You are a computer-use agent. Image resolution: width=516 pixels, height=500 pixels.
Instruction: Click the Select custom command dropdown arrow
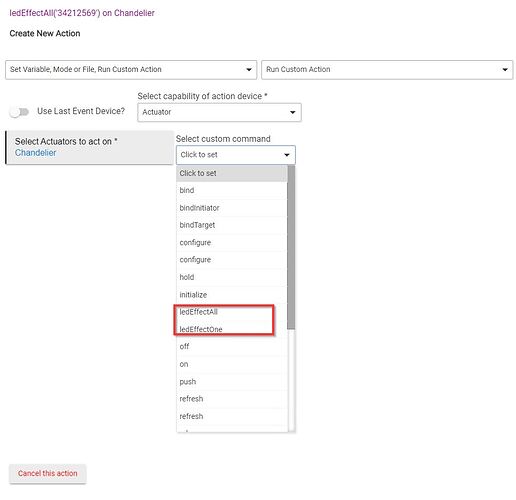(287, 155)
